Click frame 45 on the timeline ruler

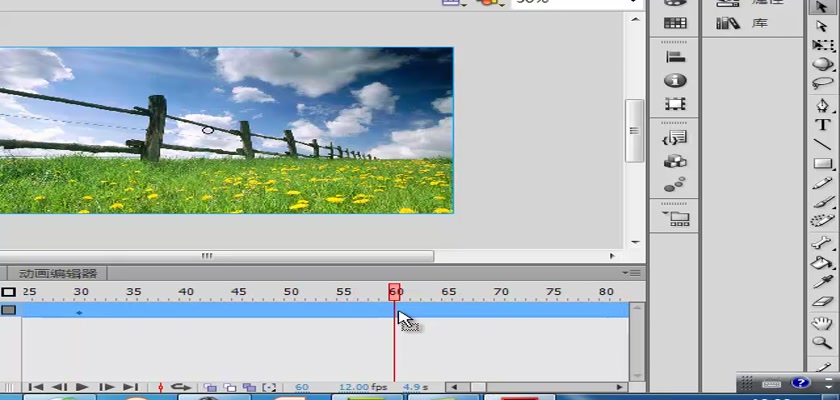point(238,292)
